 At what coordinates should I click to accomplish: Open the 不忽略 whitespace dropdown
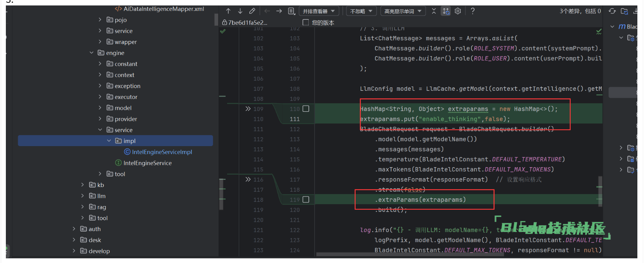[361, 11]
